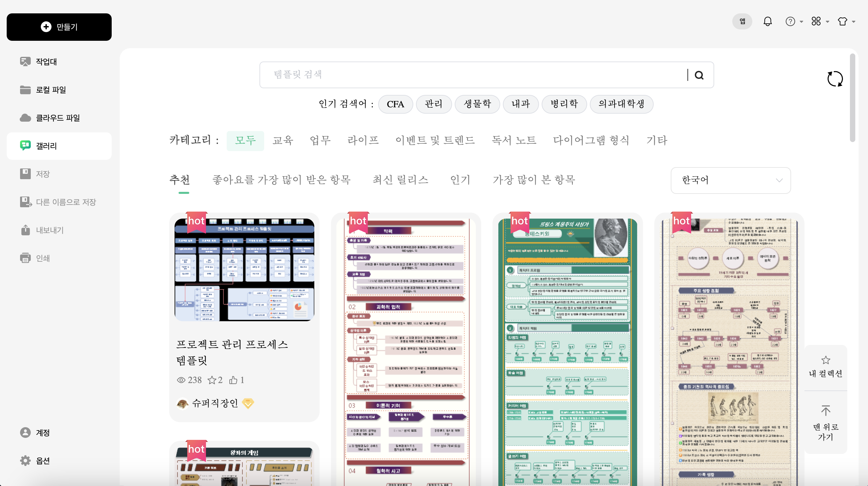Switch to 인기 sort tab
This screenshot has height=486, width=868.
[460, 180]
